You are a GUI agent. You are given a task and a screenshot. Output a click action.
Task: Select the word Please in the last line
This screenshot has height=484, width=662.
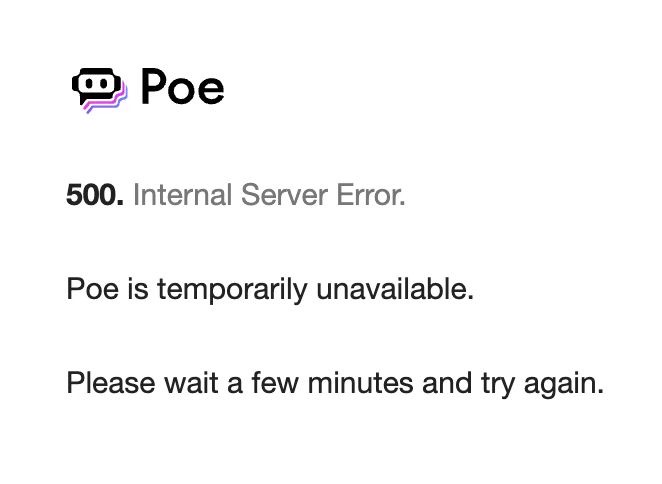[x=111, y=383]
